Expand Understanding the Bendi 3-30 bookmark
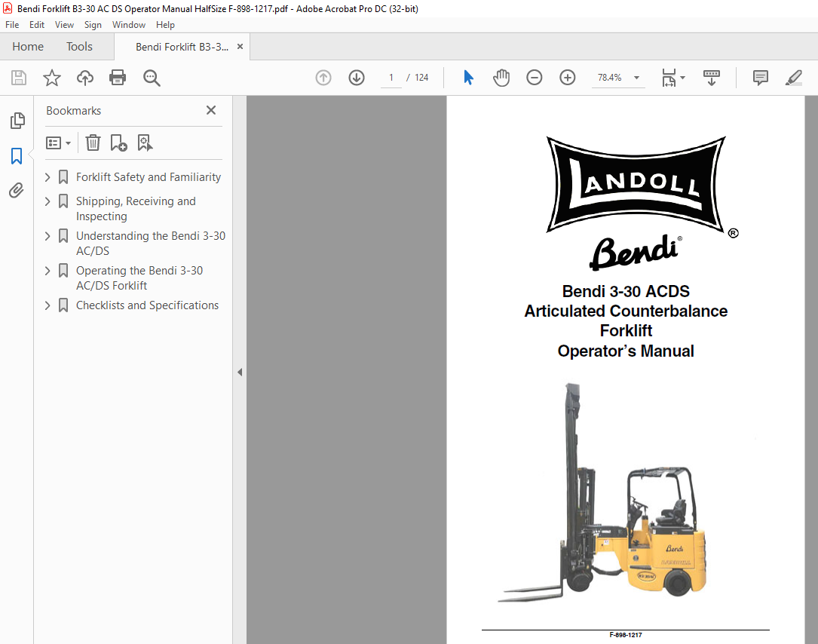The width and height of the screenshot is (818, 644). (x=47, y=236)
